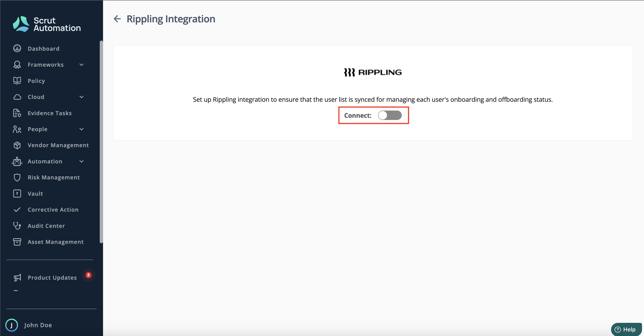Screen dimensions: 644x336
Task: Click the Risk Management shield icon
Action: tap(17, 177)
